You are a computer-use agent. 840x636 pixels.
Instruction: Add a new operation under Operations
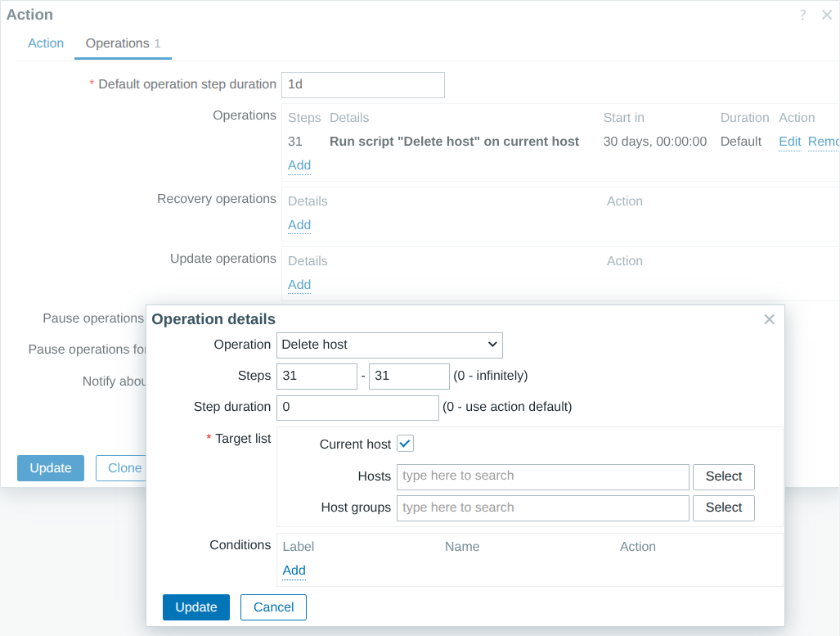[x=299, y=165]
